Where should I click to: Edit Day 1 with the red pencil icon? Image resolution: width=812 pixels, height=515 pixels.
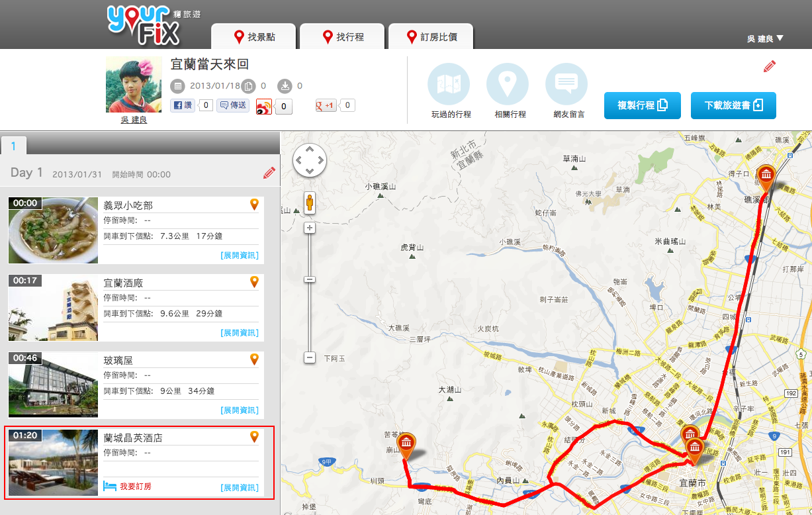(269, 173)
